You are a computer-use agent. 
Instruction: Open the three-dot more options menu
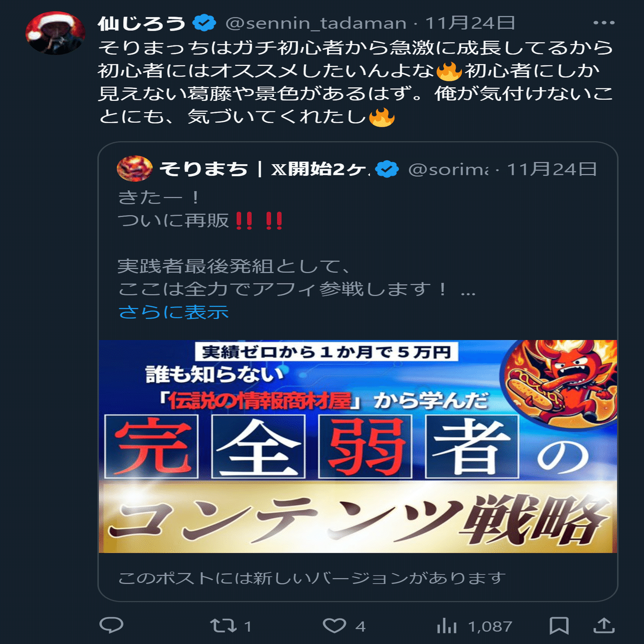click(604, 23)
